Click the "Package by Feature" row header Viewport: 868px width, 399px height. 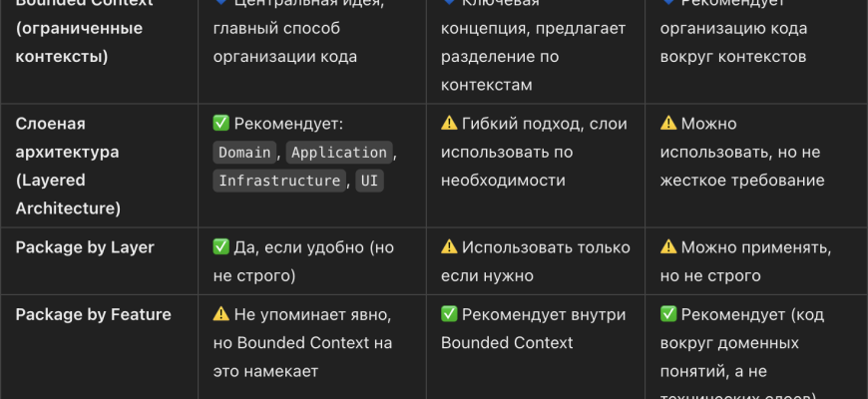pyautogui.click(x=93, y=315)
